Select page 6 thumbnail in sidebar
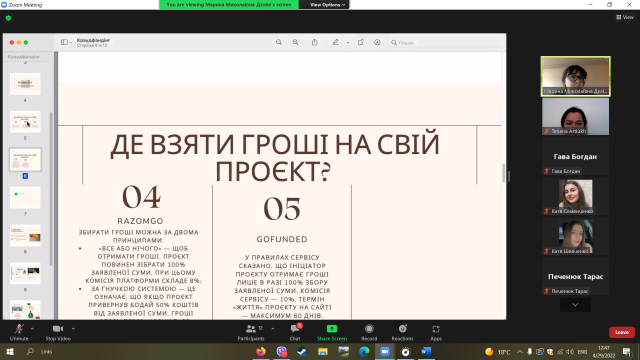Image resolution: width=640 pixels, height=360 pixels. click(25, 160)
